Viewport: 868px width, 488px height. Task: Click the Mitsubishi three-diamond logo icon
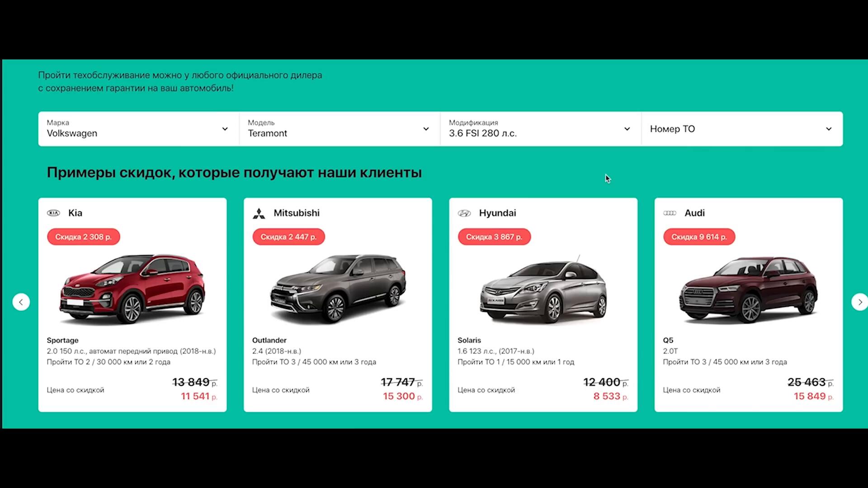[x=259, y=213]
